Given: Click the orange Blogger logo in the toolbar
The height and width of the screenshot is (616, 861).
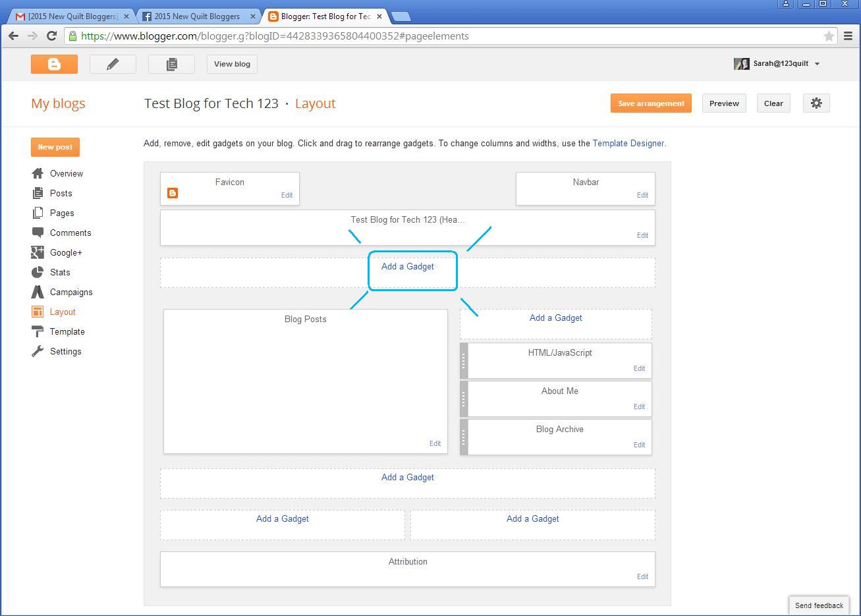Looking at the screenshot, I should click(x=54, y=64).
